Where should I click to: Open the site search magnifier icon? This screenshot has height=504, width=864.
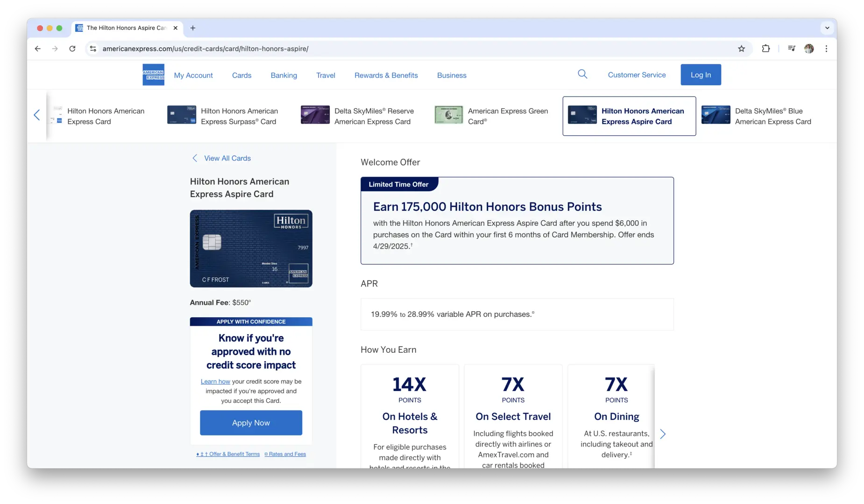[582, 74]
